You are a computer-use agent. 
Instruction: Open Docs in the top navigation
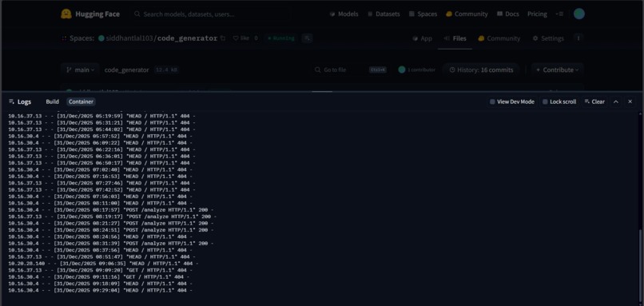tap(507, 14)
